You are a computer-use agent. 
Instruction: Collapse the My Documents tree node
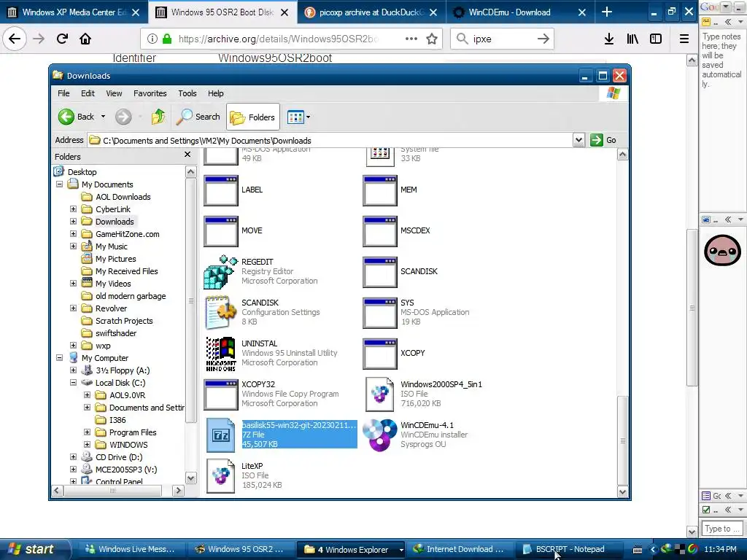coord(60,184)
